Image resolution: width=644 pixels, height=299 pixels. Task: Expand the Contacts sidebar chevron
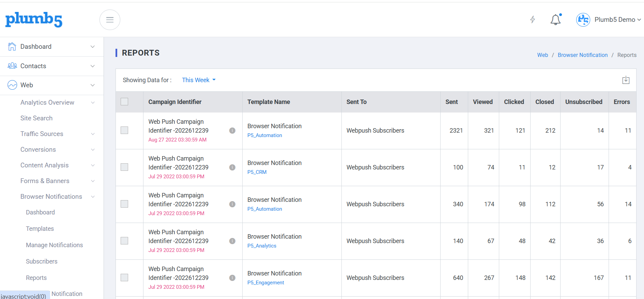point(93,66)
